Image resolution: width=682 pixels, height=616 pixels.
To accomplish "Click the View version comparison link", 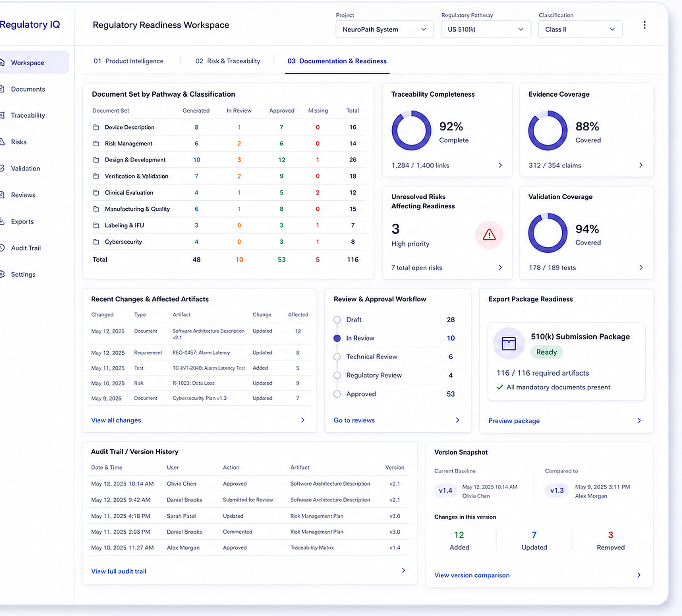I will 472,575.
